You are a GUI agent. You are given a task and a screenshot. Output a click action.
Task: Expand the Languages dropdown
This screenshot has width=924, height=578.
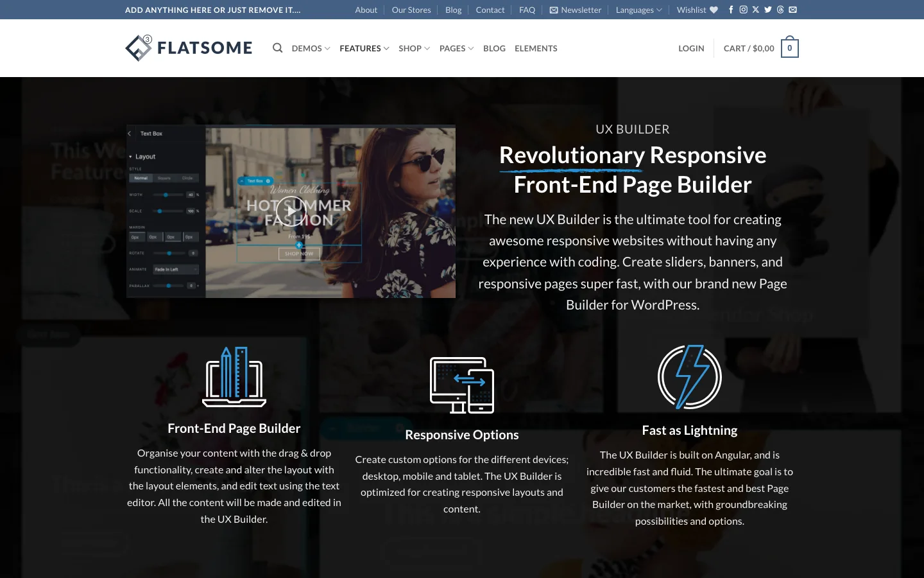638,10
